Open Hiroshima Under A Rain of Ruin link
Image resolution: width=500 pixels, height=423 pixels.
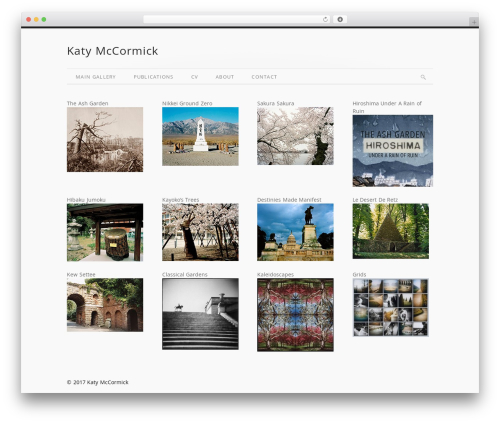click(387, 107)
